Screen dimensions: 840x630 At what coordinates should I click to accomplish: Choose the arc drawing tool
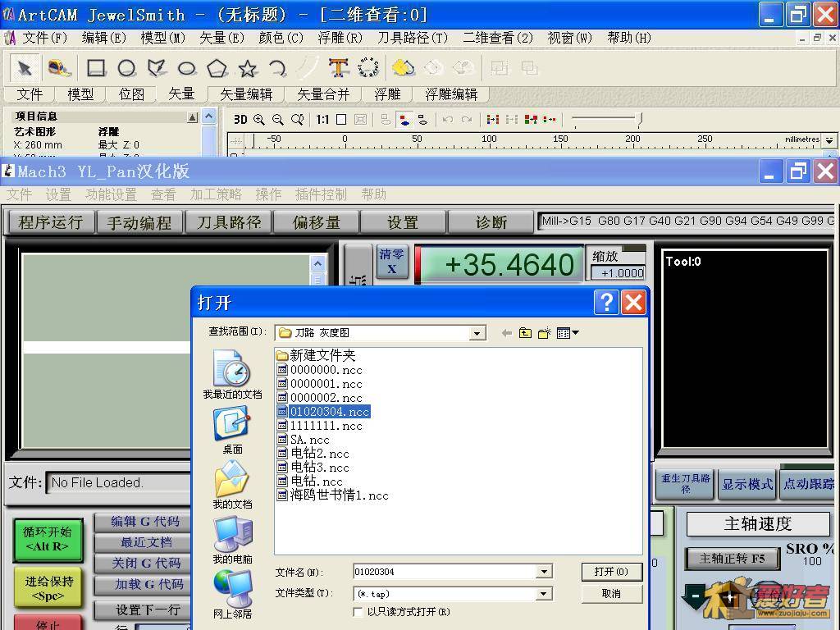[x=277, y=68]
